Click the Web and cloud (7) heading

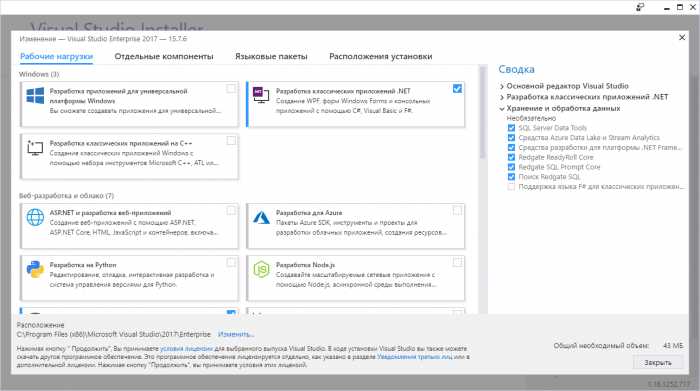coord(66,196)
